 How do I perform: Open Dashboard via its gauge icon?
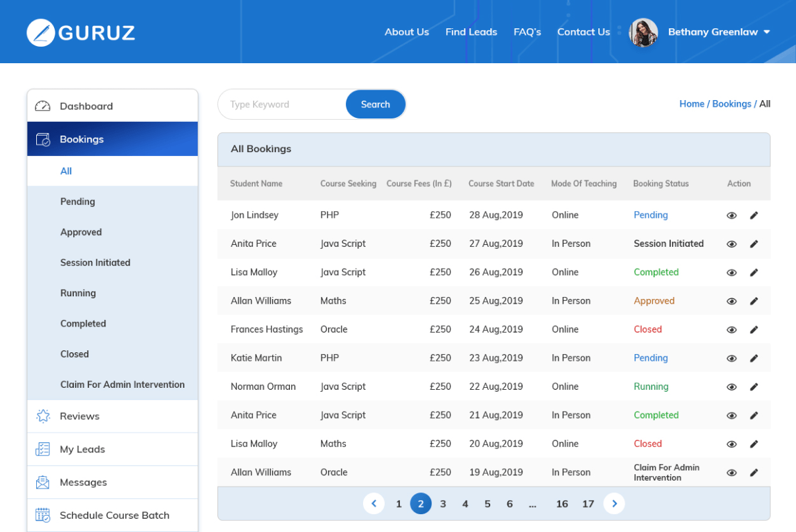pos(43,106)
